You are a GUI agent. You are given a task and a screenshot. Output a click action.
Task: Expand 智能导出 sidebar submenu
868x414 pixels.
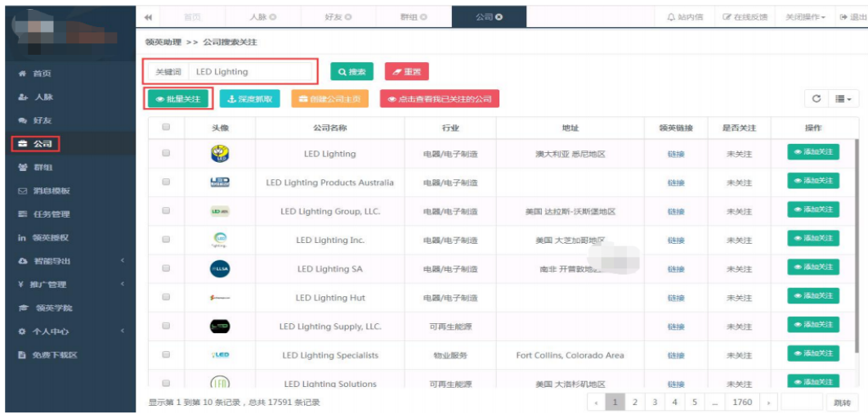pyautogui.click(x=70, y=261)
